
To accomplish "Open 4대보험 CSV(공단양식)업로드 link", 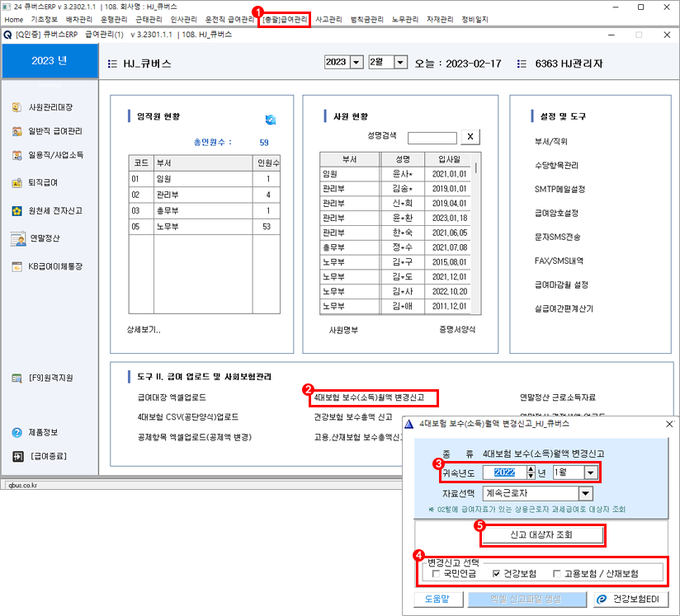I will click(x=188, y=417).
